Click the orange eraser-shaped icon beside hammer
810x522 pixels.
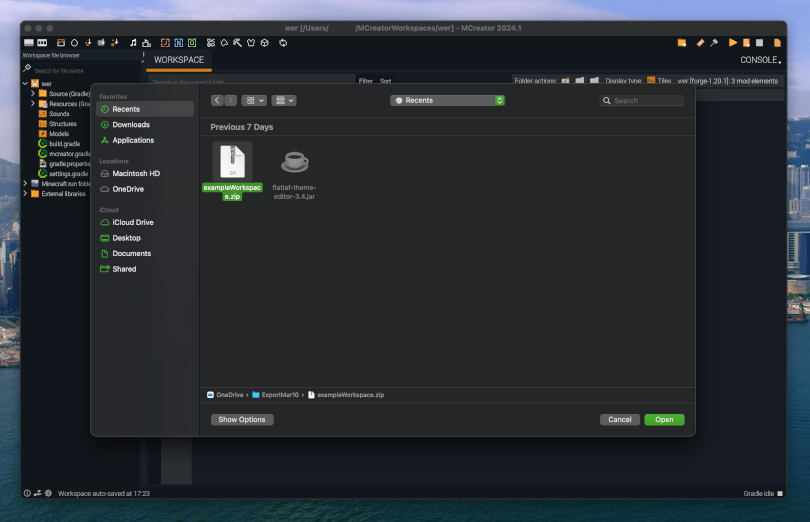(700, 43)
